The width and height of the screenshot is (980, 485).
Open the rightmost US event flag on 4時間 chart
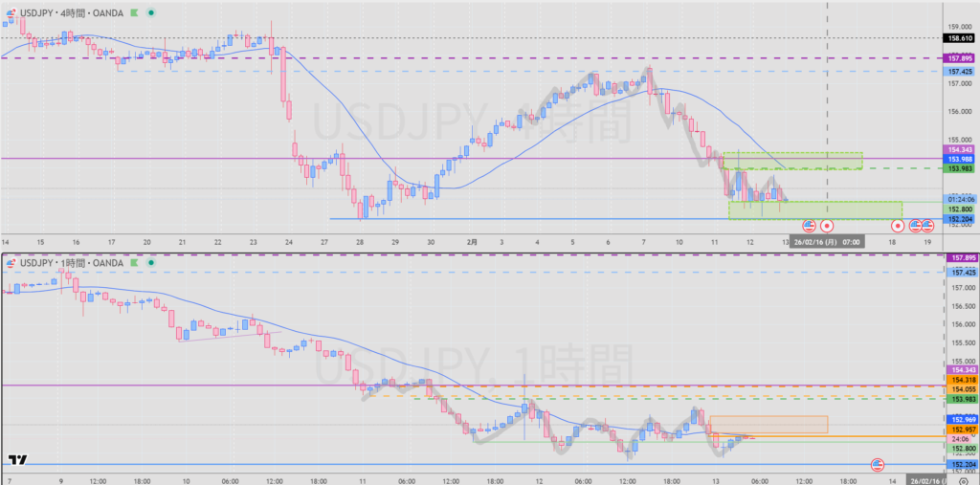(927, 226)
